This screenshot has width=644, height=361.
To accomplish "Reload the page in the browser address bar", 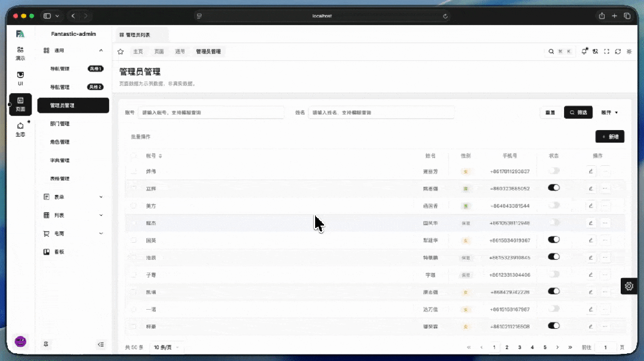I will pyautogui.click(x=445, y=16).
